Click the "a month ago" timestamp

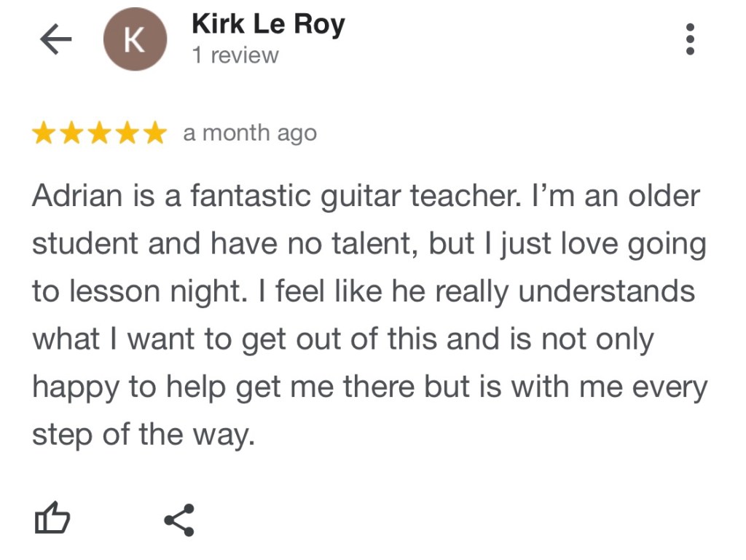pyautogui.click(x=250, y=134)
